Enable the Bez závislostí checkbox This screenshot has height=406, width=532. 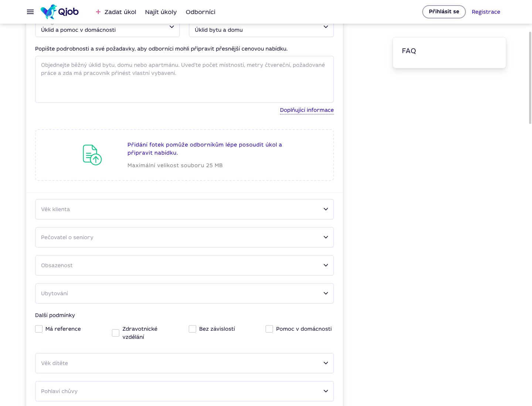point(192,329)
